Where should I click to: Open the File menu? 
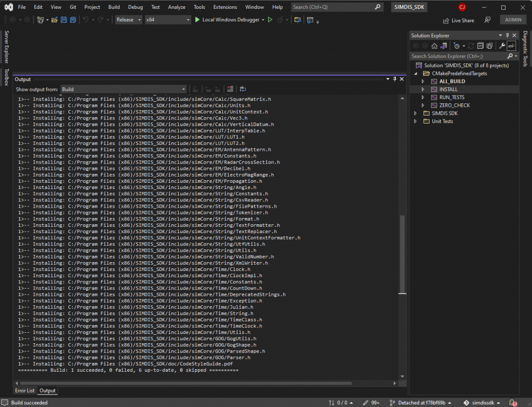click(22, 7)
